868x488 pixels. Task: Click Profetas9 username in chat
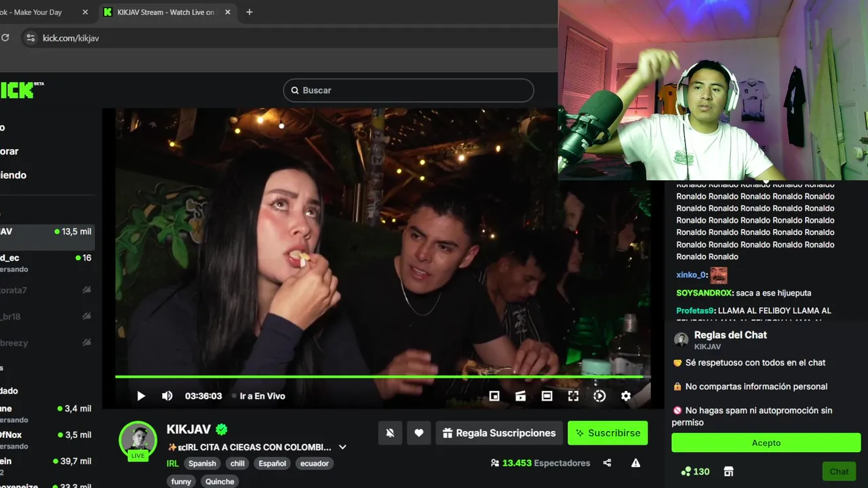[x=695, y=310]
